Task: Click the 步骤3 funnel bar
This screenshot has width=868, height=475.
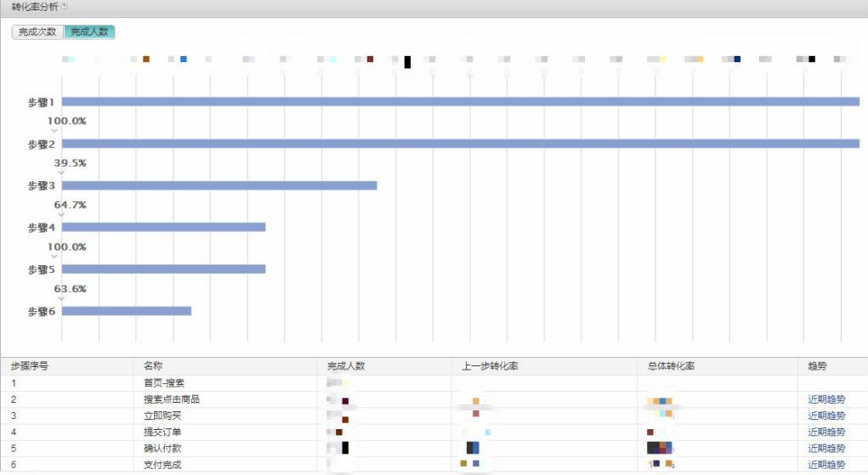Action: click(x=218, y=185)
